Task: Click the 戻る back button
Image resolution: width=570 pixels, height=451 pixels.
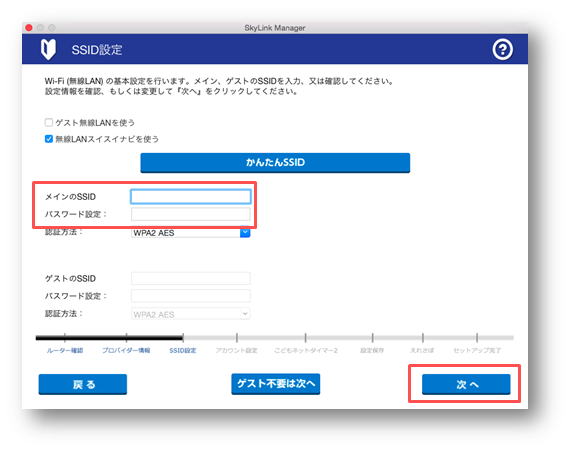Action: point(83,384)
